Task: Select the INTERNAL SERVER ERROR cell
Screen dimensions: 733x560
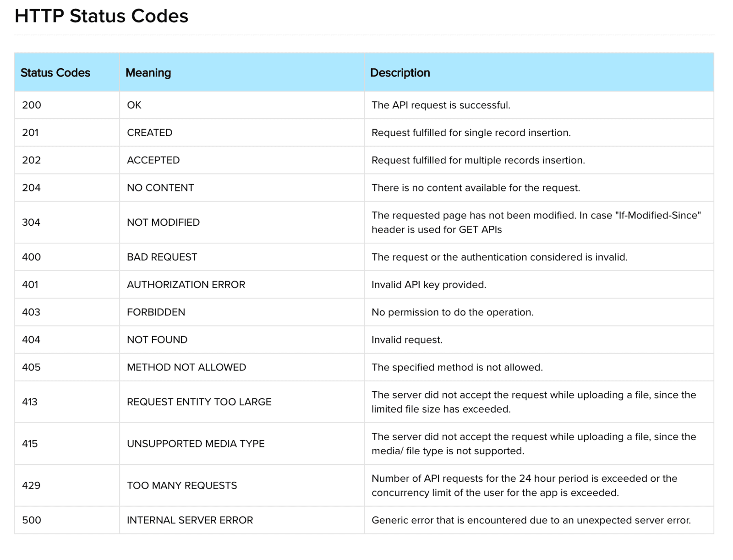Action: click(x=190, y=520)
